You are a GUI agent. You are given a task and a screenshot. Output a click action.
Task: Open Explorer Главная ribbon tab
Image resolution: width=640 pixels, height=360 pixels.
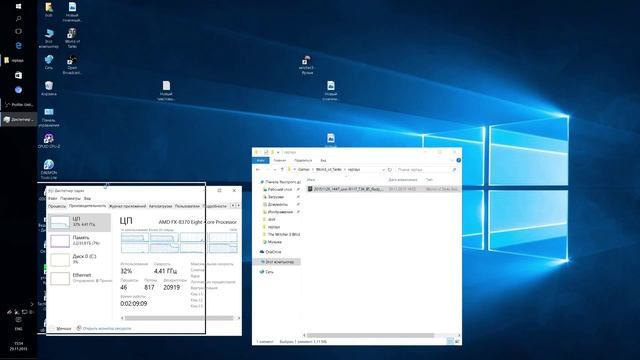[x=280, y=160]
